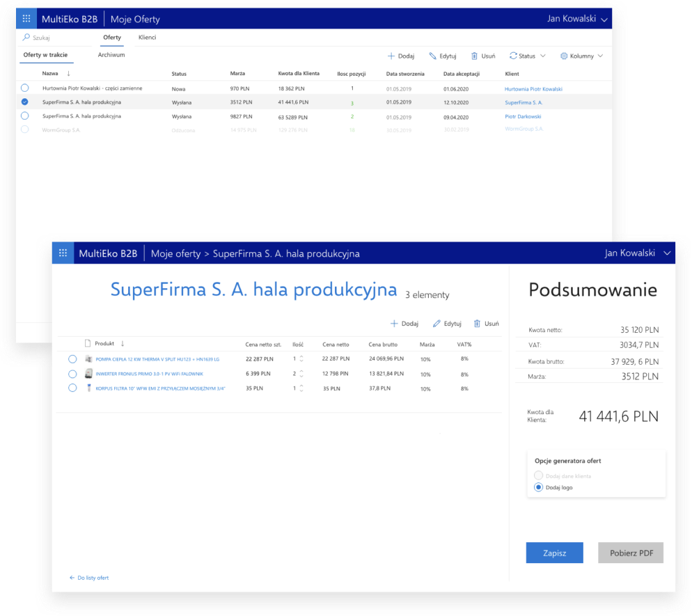Deselect the checked SuperFirma S. A. offer row
The image size is (692, 616).
tap(25, 102)
